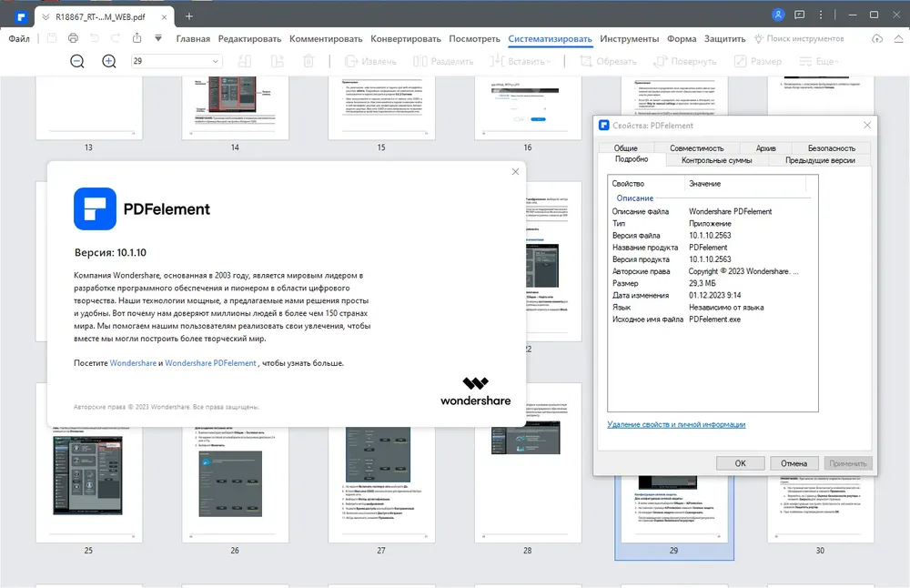Expand the page number 29 dropdown
The width and height of the screenshot is (910, 588).
(x=216, y=61)
